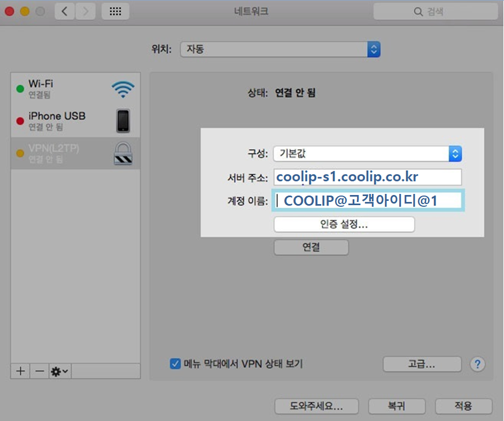Click the red iPhone USB status dot

[20, 121]
